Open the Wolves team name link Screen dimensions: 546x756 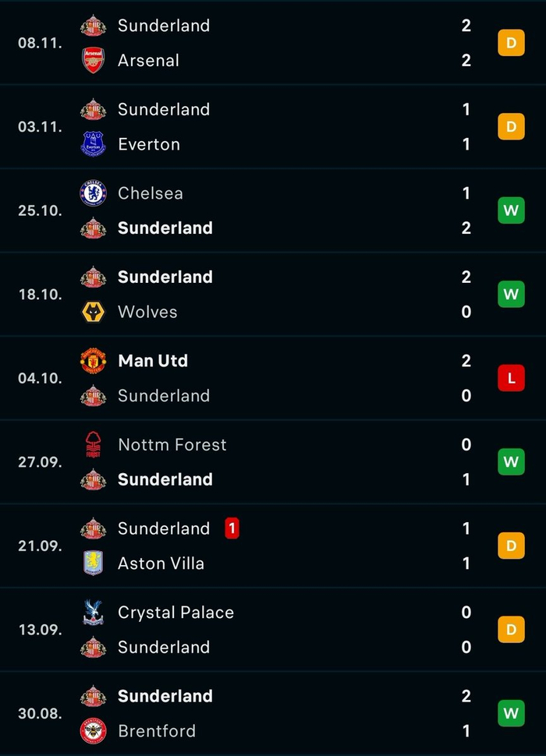pyautogui.click(x=147, y=312)
